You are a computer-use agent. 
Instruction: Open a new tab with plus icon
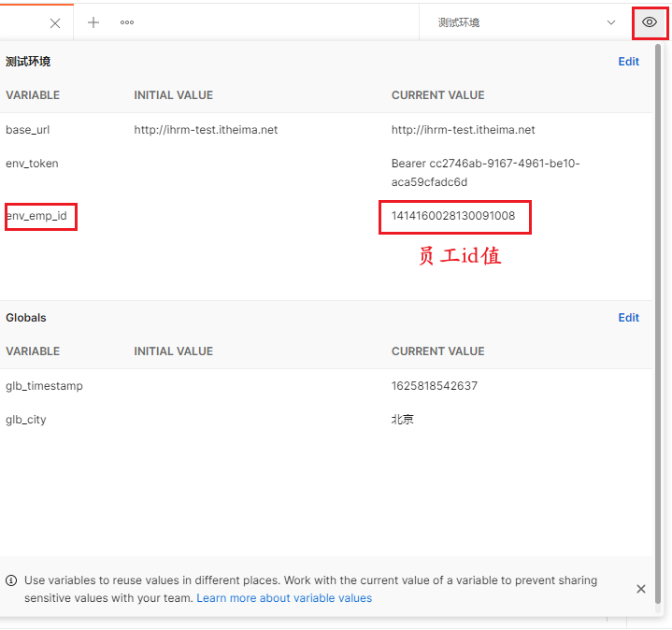(x=93, y=22)
